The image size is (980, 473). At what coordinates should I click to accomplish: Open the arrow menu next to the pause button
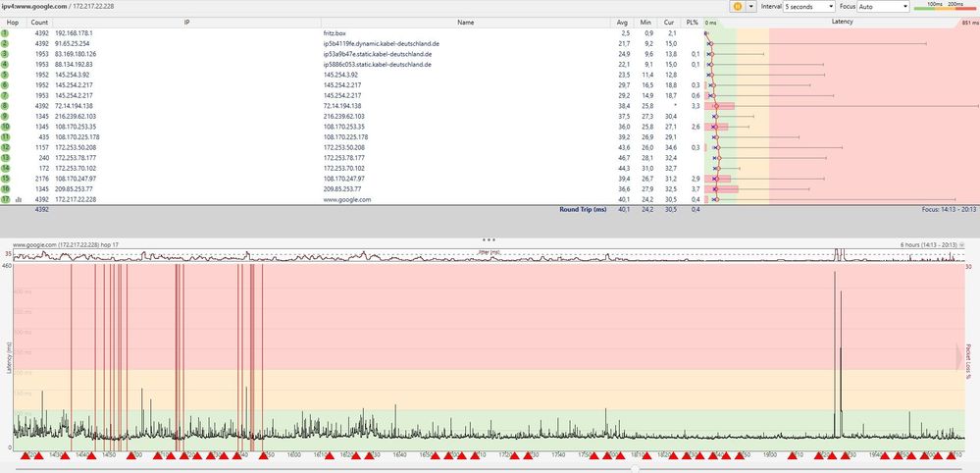coord(750,6)
